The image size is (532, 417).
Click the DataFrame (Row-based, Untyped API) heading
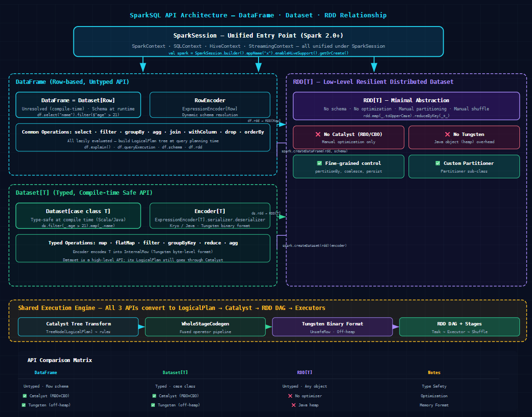pos(72,81)
